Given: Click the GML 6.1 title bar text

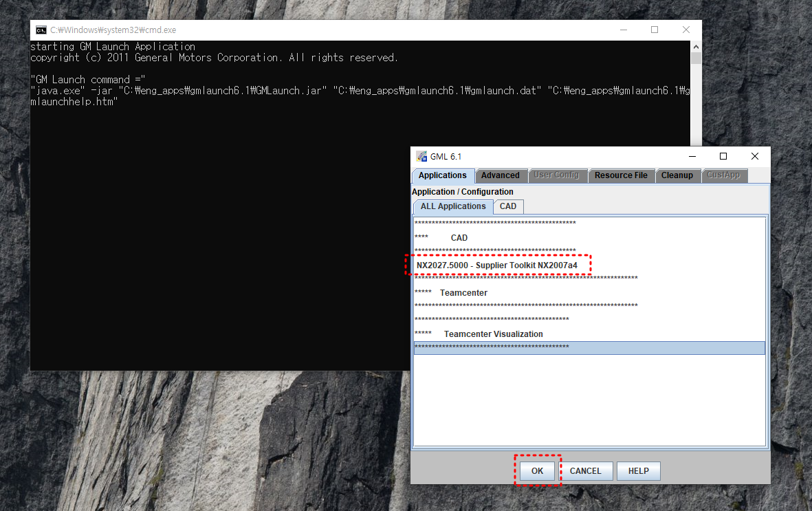Looking at the screenshot, I should (x=446, y=157).
